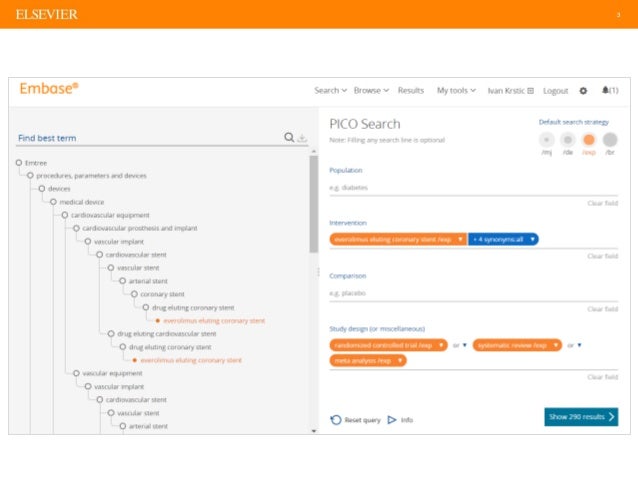Select the Emtree root node
This screenshot has width=638, height=479.
(x=31, y=163)
